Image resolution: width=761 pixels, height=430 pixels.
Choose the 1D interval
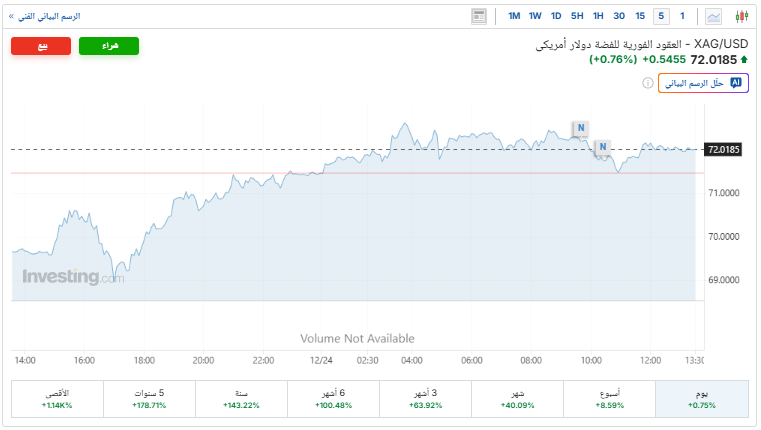[556, 16]
